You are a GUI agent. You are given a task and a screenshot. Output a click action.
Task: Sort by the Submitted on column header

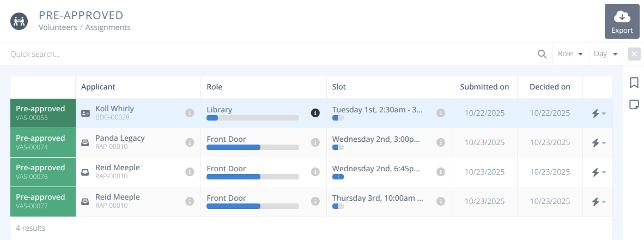[484, 87]
